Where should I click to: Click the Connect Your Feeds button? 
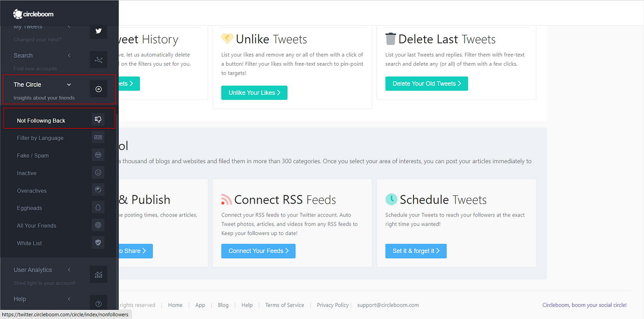pyautogui.click(x=259, y=251)
